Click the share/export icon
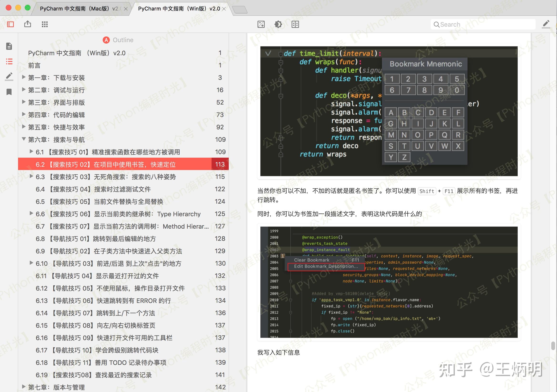The width and height of the screenshot is (557, 392). (x=28, y=24)
